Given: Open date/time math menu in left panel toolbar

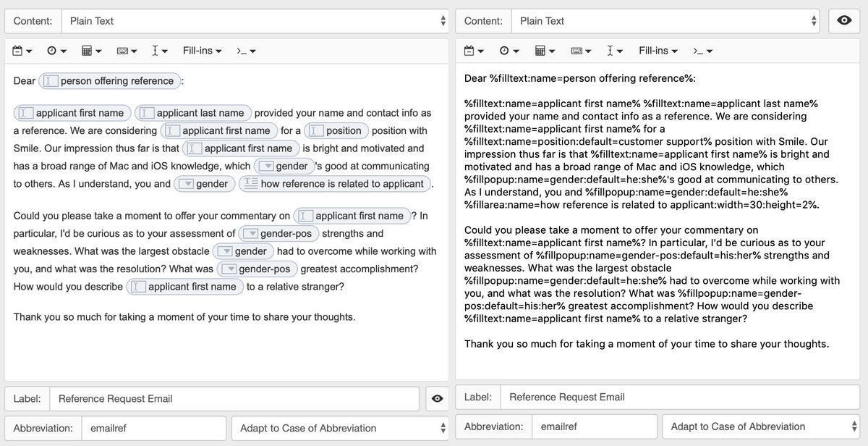Looking at the screenshot, I should 91,51.
